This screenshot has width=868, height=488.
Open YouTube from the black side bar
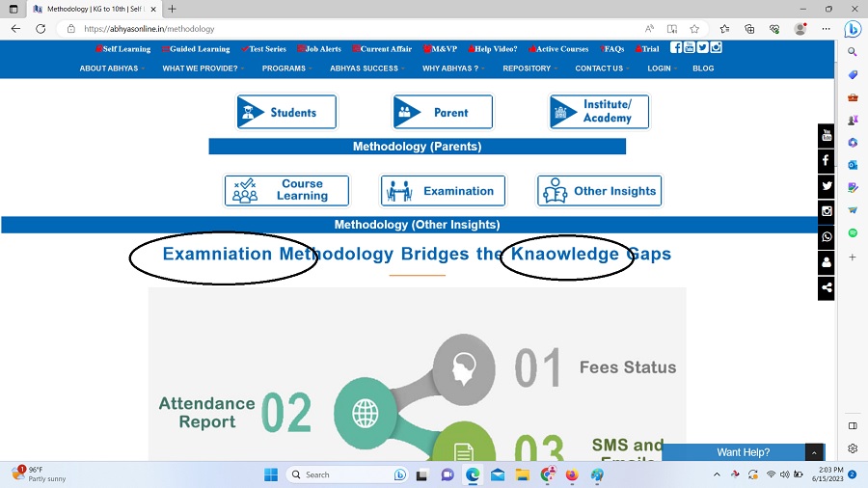point(826,136)
